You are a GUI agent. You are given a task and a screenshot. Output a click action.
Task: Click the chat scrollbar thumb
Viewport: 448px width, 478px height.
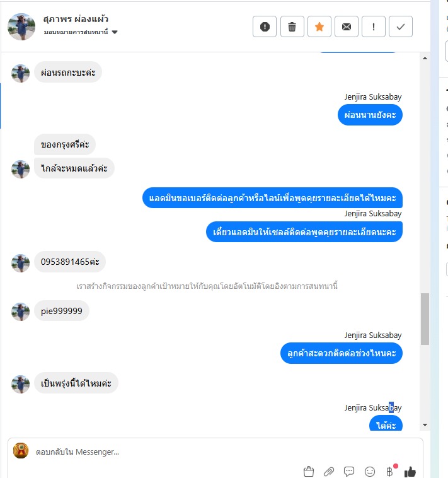point(425,319)
